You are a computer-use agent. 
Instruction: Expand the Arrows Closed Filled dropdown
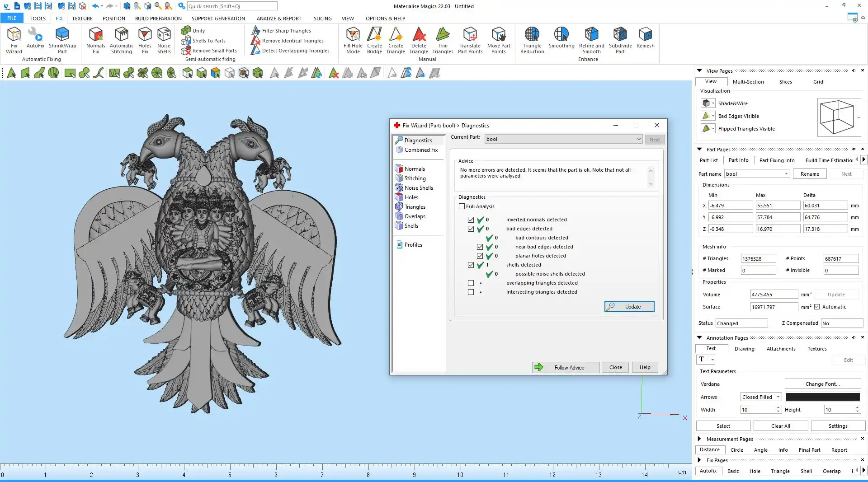pyautogui.click(x=778, y=397)
